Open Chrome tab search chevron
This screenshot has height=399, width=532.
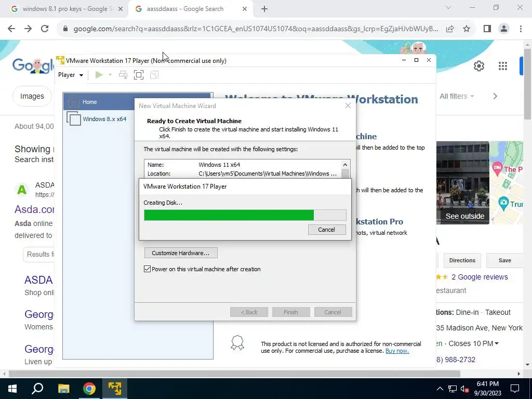pyautogui.click(x=448, y=7)
